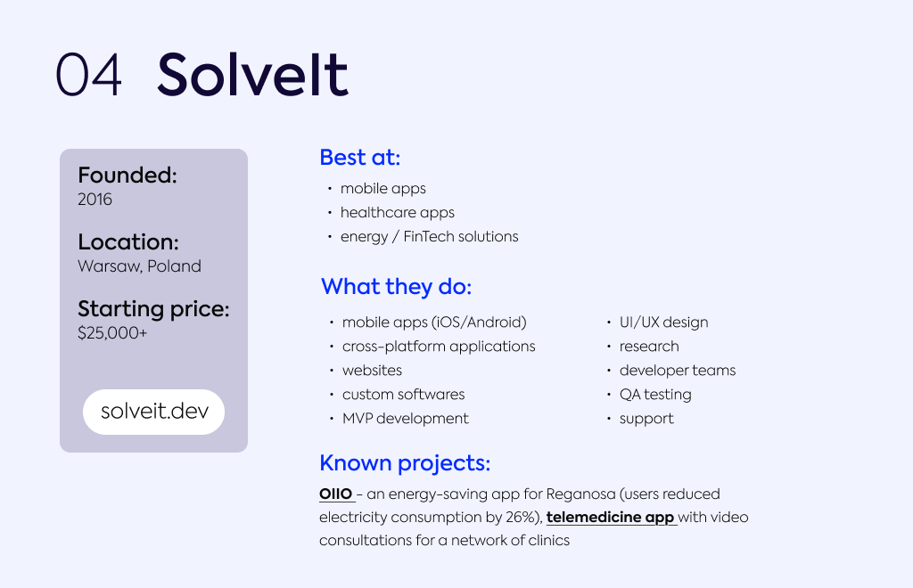This screenshot has width=913, height=588.
Task: Click the SolveIt company title
Action: pos(252,76)
